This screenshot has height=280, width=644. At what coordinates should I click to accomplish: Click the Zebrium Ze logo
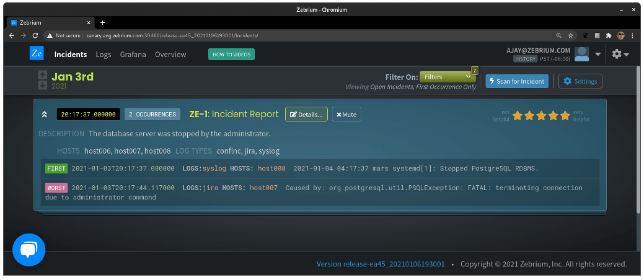(37, 53)
